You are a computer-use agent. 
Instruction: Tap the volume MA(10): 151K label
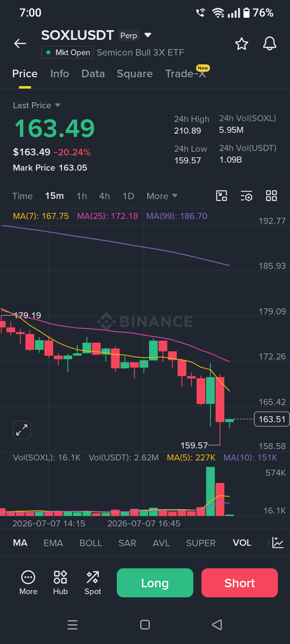click(x=251, y=458)
